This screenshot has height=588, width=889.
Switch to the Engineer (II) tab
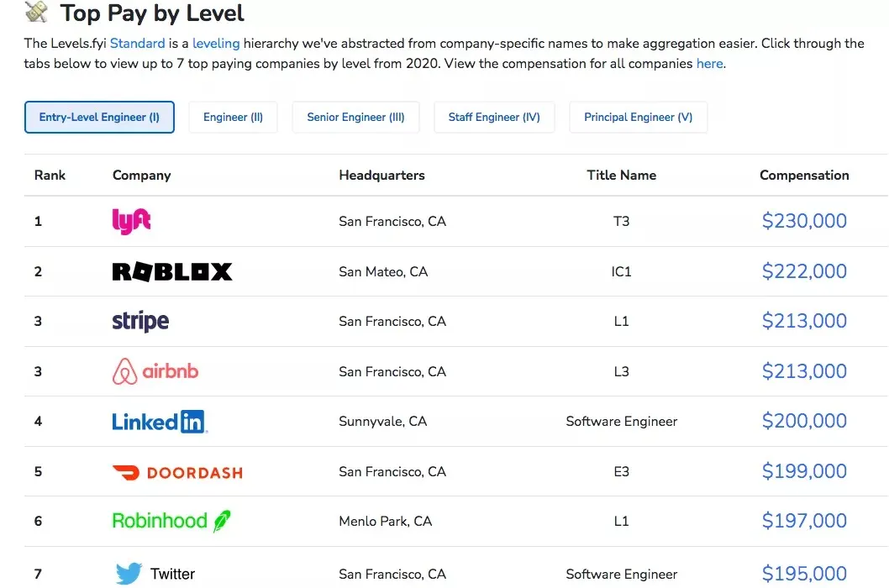coord(233,118)
